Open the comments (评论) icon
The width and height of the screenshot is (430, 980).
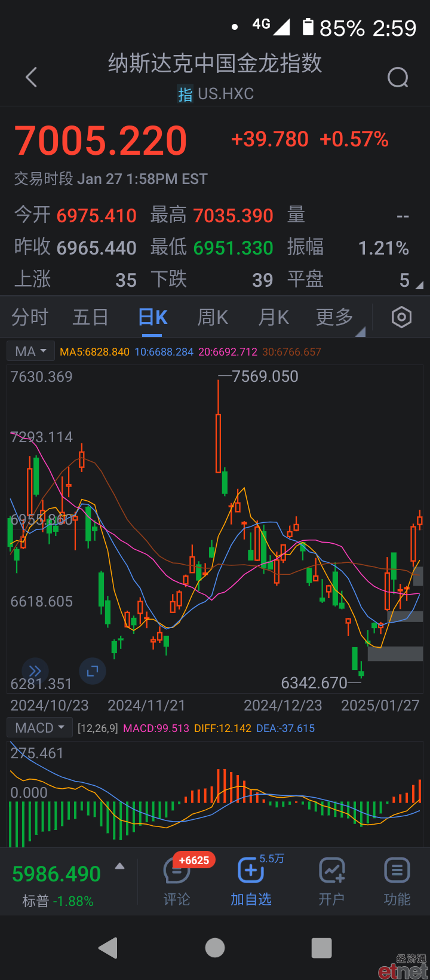(x=176, y=872)
